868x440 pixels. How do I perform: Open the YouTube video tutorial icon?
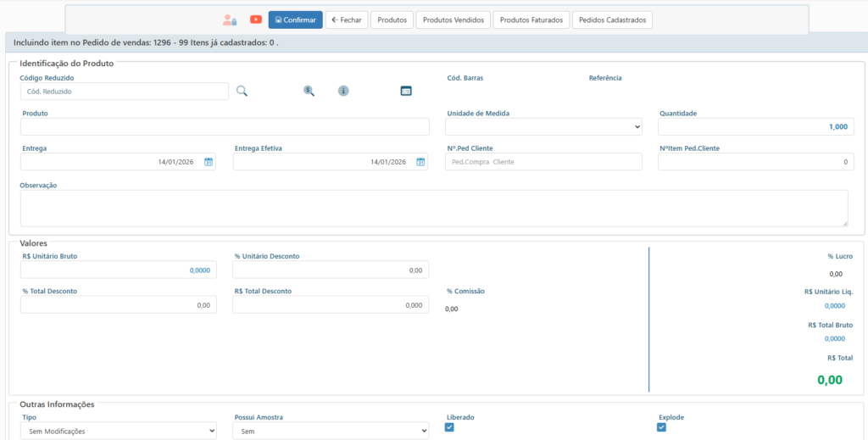point(256,19)
